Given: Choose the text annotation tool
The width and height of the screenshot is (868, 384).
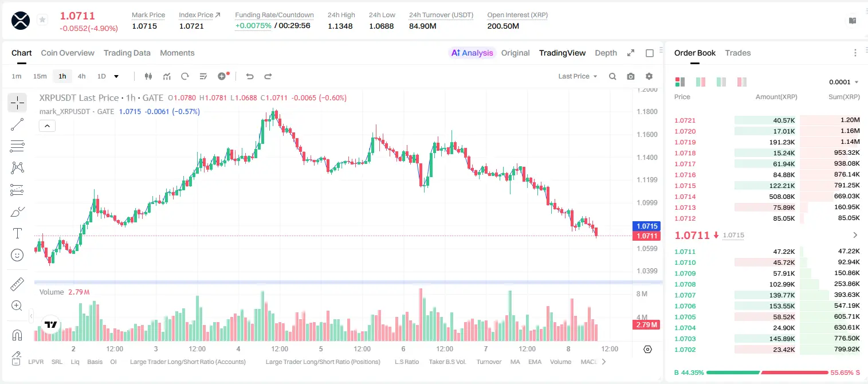Looking at the screenshot, I should [17, 233].
